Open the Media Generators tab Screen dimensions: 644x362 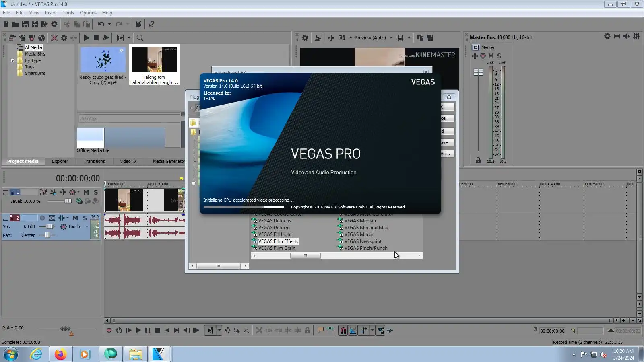click(x=169, y=162)
